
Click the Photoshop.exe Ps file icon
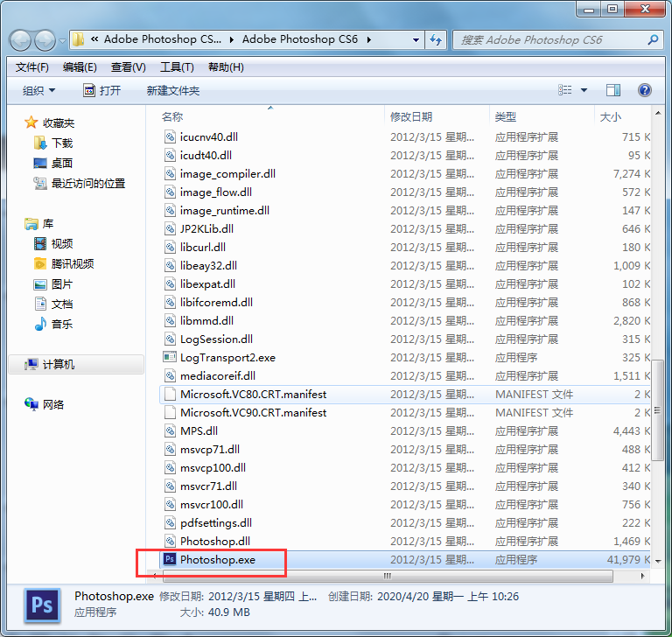tap(170, 559)
